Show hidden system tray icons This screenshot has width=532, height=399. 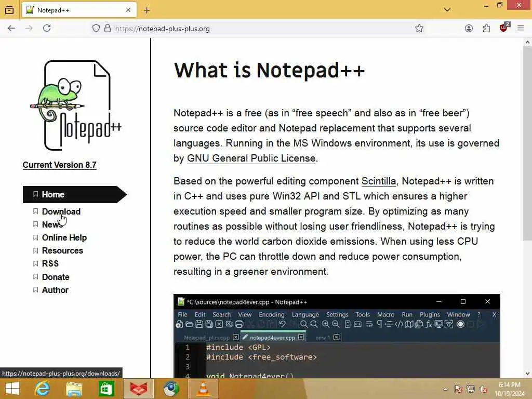445,389
